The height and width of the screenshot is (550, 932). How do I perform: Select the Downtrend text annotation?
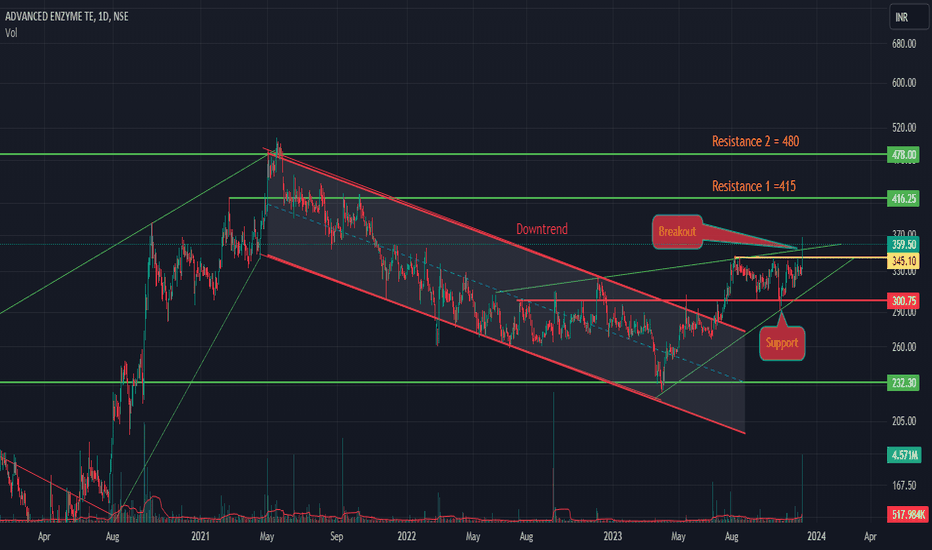(541, 229)
